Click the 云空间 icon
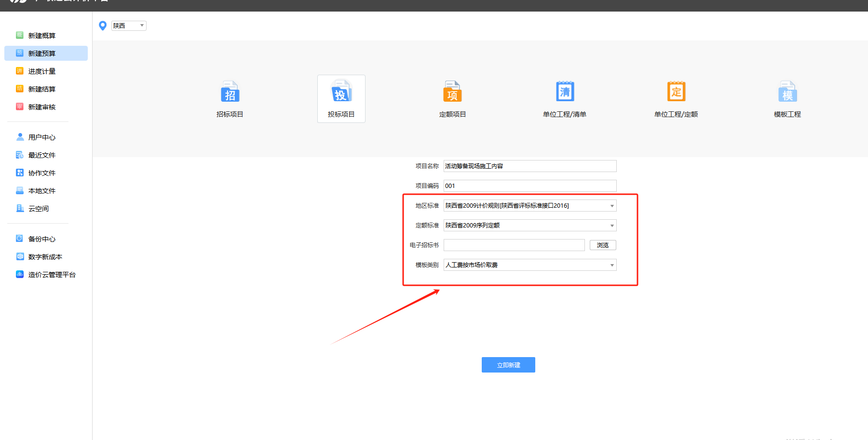The image size is (868, 440). [x=20, y=208]
